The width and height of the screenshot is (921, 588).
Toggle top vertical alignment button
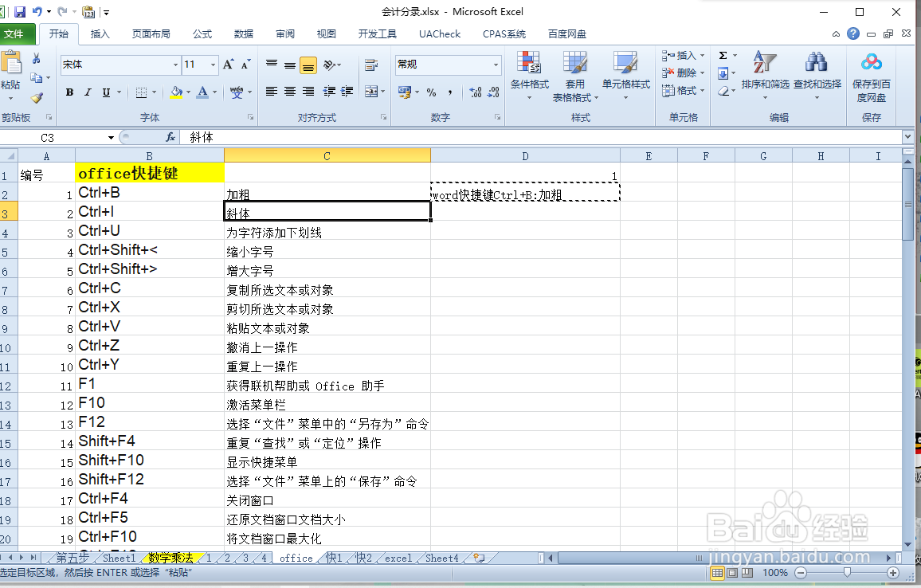(x=272, y=65)
